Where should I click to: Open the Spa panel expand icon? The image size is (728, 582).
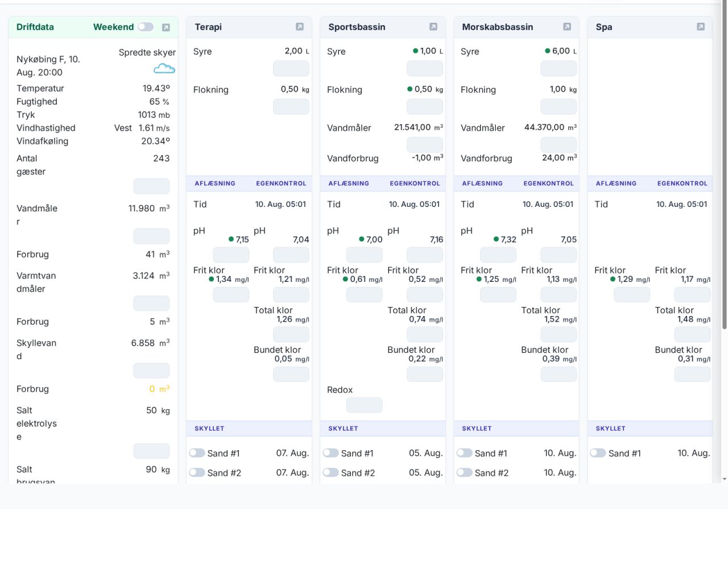click(701, 27)
